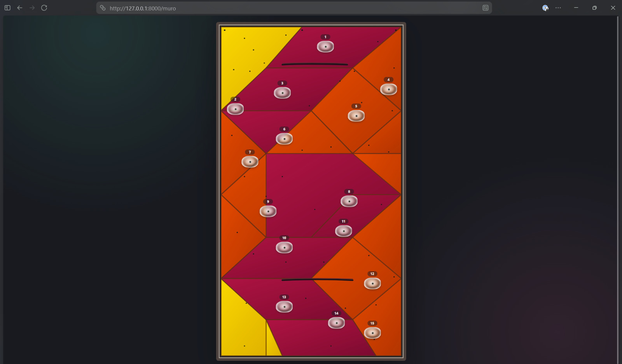Select climbing hold number 7
This screenshot has width=622, height=364.
[x=250, y=162]
